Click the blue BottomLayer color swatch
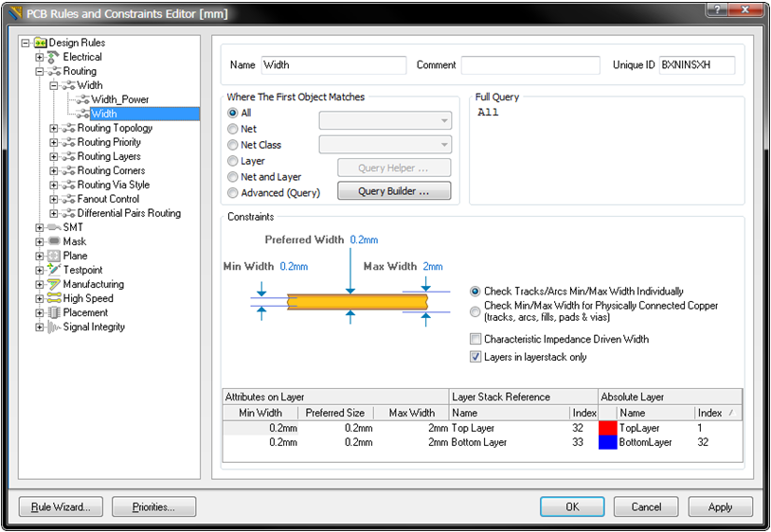 (608, 442)
